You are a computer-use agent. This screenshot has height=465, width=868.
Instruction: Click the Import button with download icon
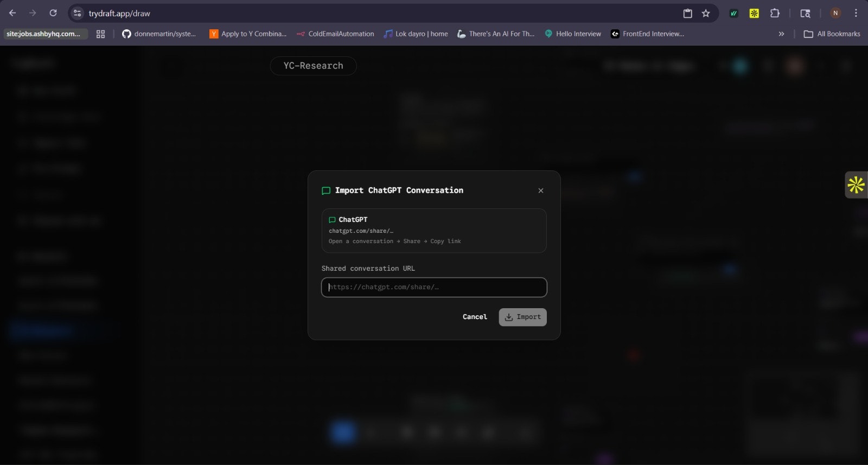pos(522,317)
